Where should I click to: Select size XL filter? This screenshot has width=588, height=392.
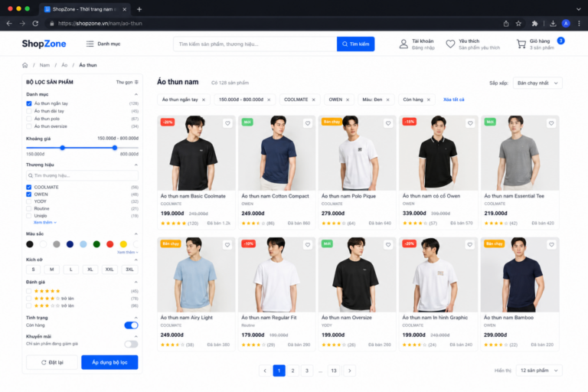point(90,269)
